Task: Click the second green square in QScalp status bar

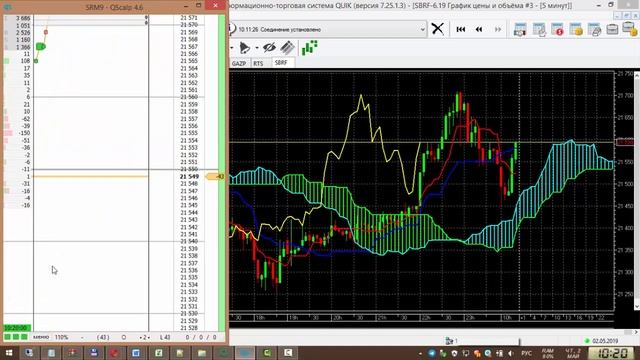Action: tap(16, 337)
